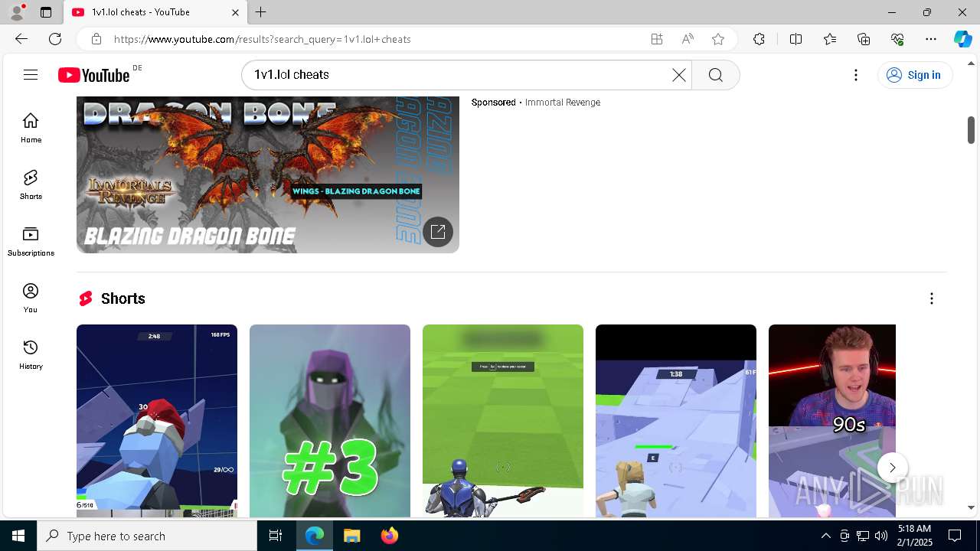Show next Shorts with arrow button
Screen dimensions: 980x551
[892, 468]
